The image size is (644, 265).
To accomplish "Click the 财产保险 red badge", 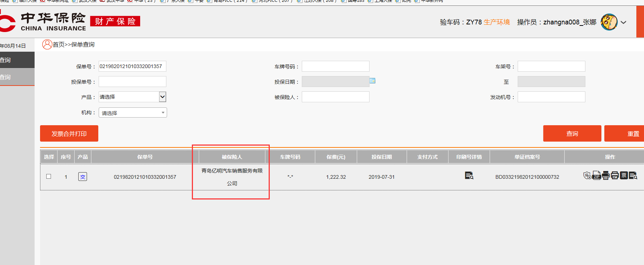I will (x=115, y=21).
